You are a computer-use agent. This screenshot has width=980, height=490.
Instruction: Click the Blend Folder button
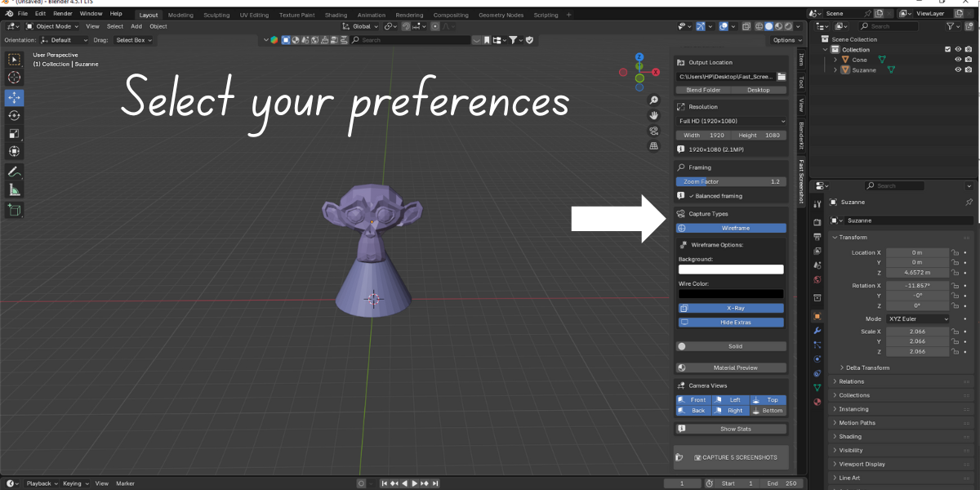pyautogui.click(x=703, y=90)
